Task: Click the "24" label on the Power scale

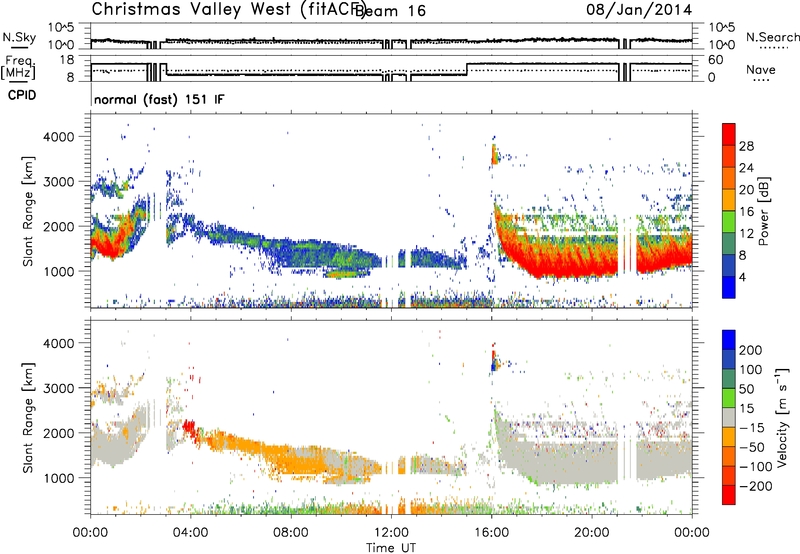Action: [x=746, y=168]
